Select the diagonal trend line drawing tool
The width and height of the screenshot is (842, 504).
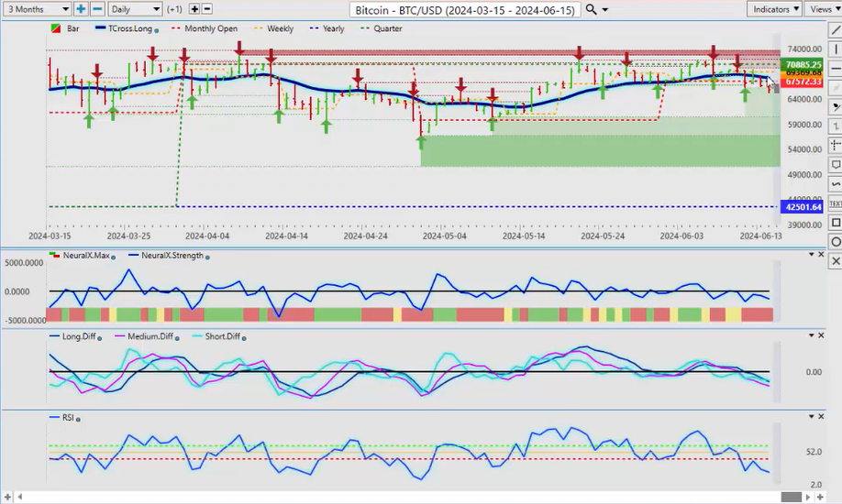click(x=835, y=31)
